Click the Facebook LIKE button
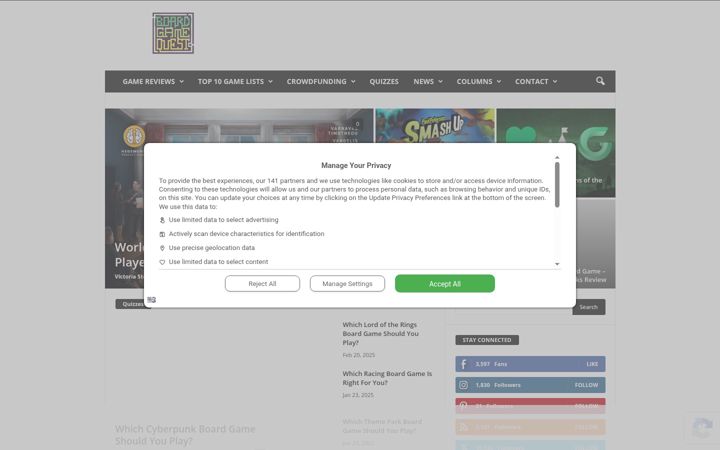The image size is (720, 450). (x=592, y=364)
